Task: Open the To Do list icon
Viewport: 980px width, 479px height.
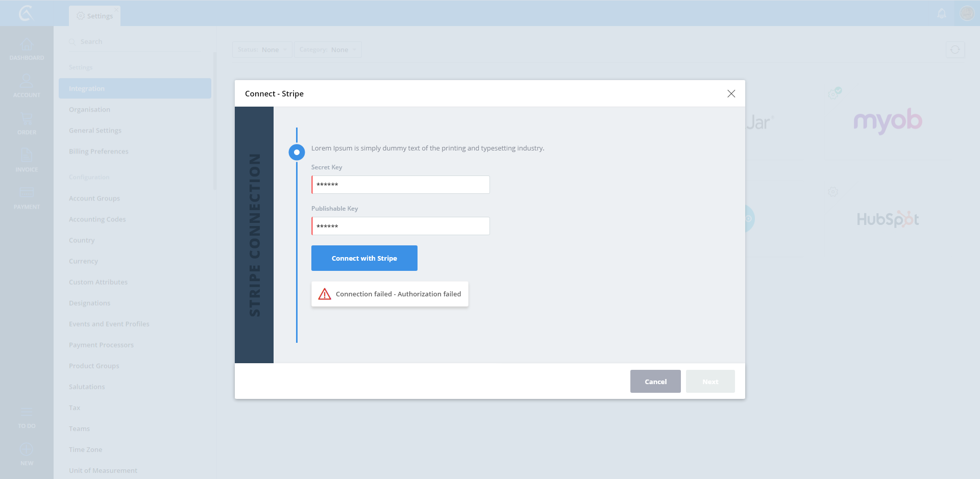Action: pyautogui.click(x=27, y=413)
